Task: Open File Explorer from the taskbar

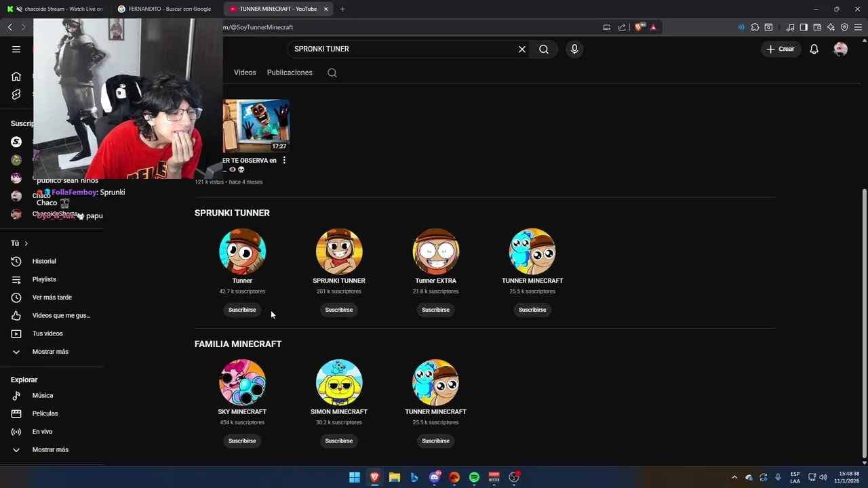Action: 395,477
